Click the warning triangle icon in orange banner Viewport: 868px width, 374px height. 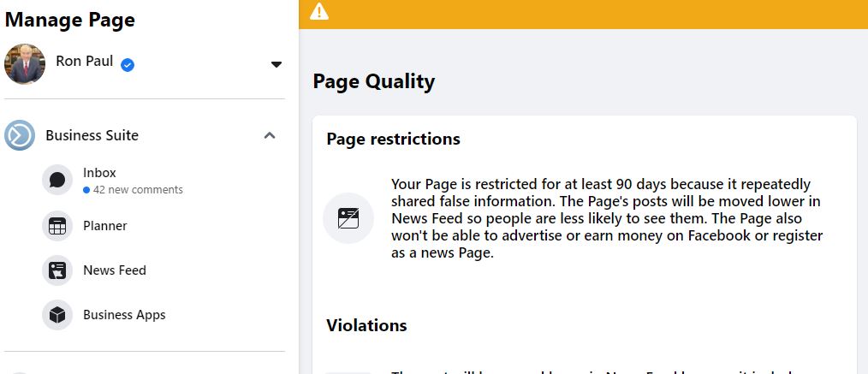pyautogui.click(x=319, y=11)
